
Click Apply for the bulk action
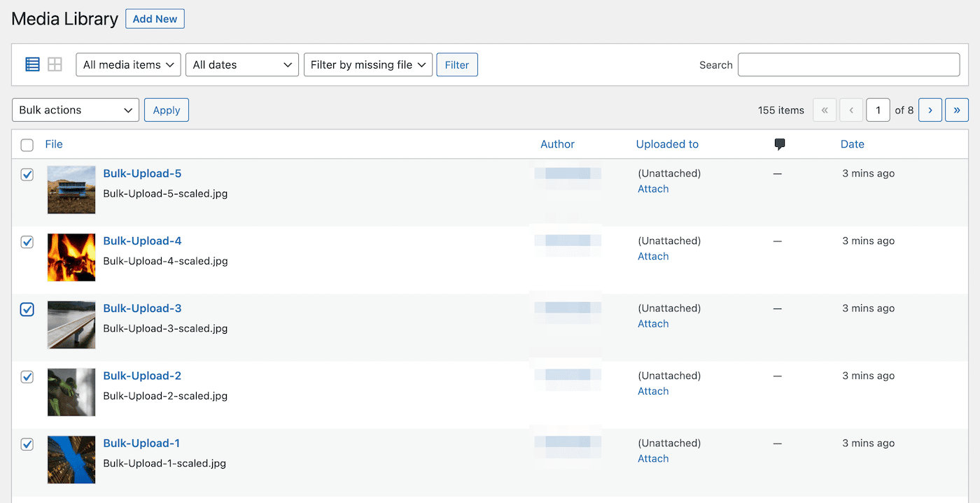[x=166, y=110]
